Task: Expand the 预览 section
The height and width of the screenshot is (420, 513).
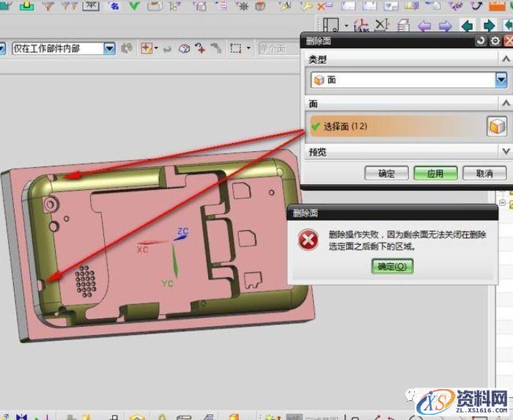Action: point(504,151)
